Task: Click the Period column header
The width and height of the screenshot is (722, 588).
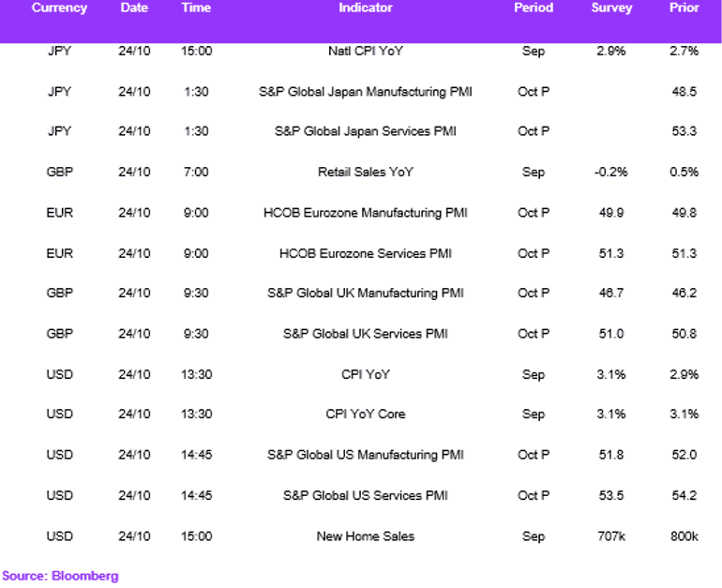Action: click(534, 8)
